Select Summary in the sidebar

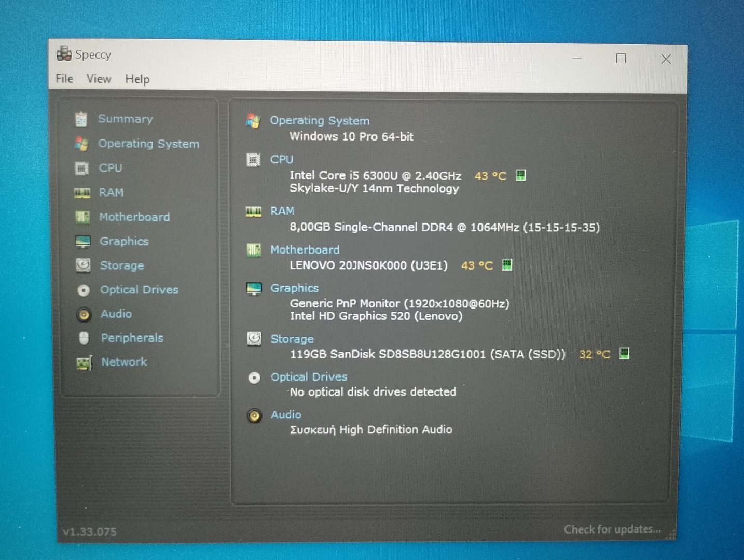tap(126, 119)
